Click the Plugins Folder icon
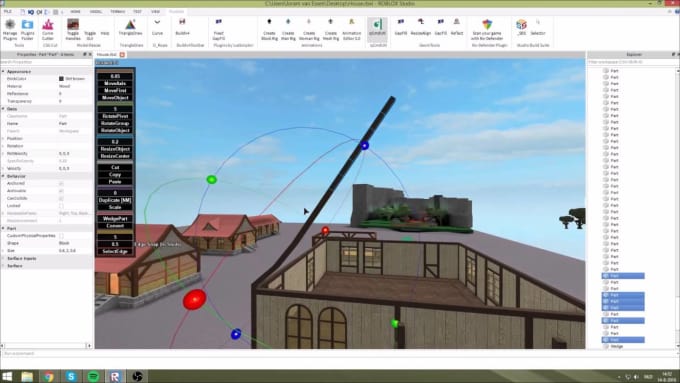This screenshot has width=680, height=383. pyautogui.click(x=27, y=29)
